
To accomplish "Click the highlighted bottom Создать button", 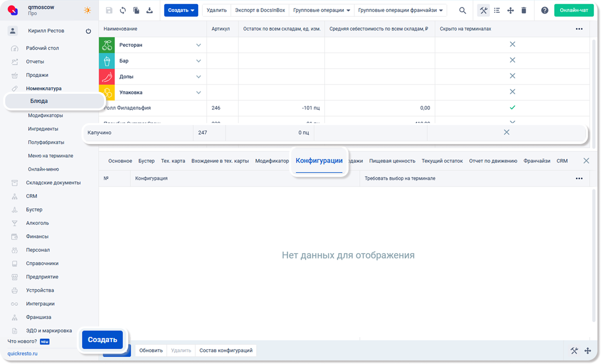I will [x=102, y=340].
